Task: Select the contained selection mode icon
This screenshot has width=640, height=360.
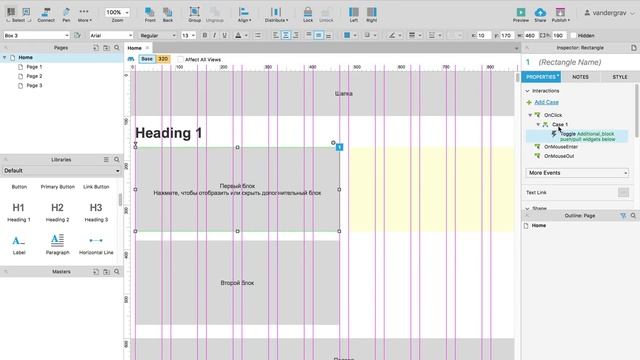Action: (x=26, y=12)
